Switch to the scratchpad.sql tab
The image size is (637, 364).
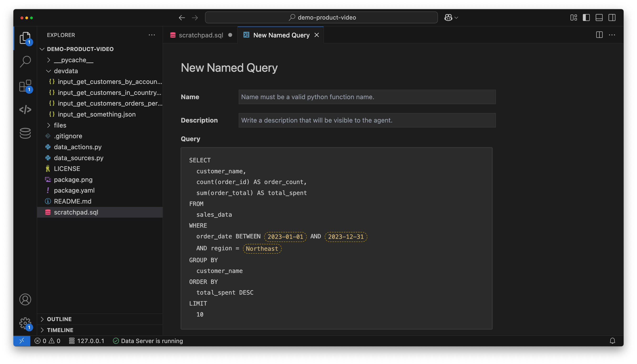tap(200, 35)
